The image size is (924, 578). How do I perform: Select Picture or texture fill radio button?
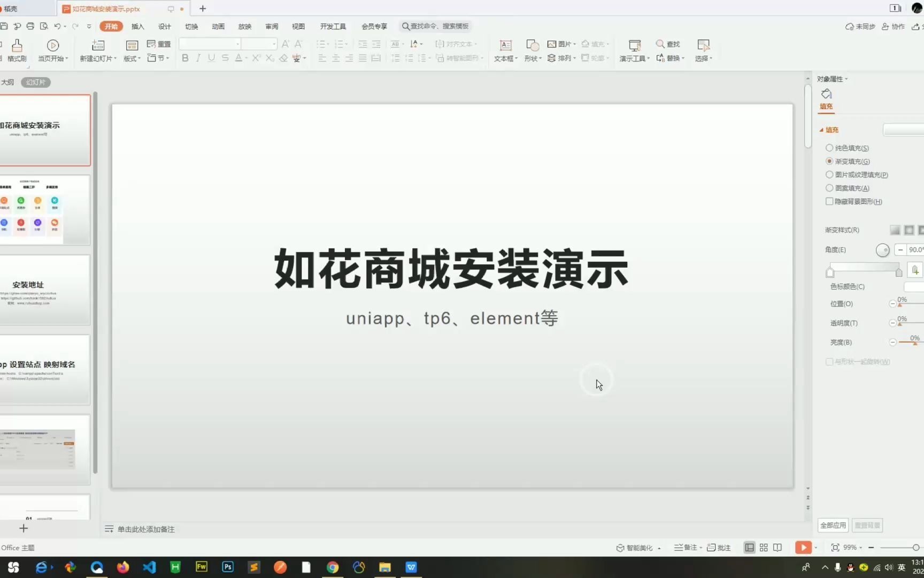tap(829, 174)
